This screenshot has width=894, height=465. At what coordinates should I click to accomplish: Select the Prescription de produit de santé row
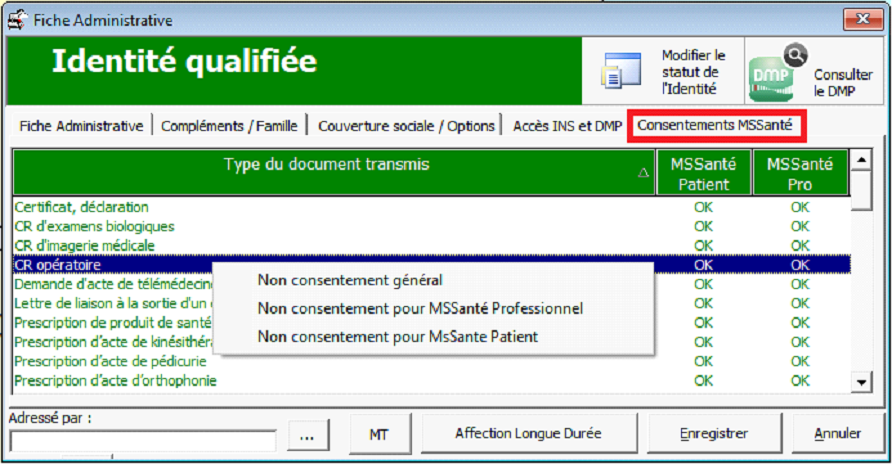(432, 323)
